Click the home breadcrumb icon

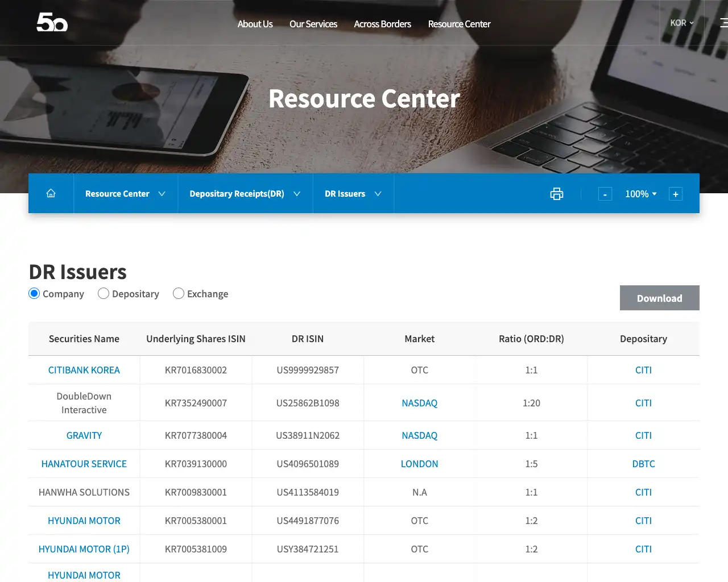[51, 193]
